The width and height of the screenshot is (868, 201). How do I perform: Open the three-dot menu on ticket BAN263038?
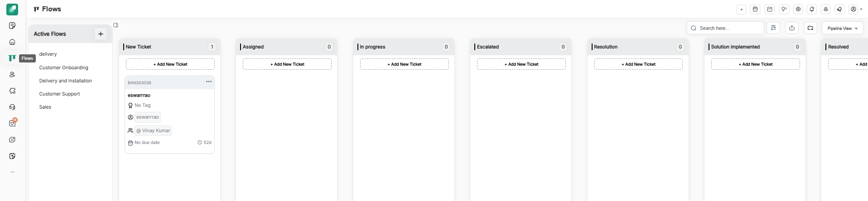click(x=209, y=82)
